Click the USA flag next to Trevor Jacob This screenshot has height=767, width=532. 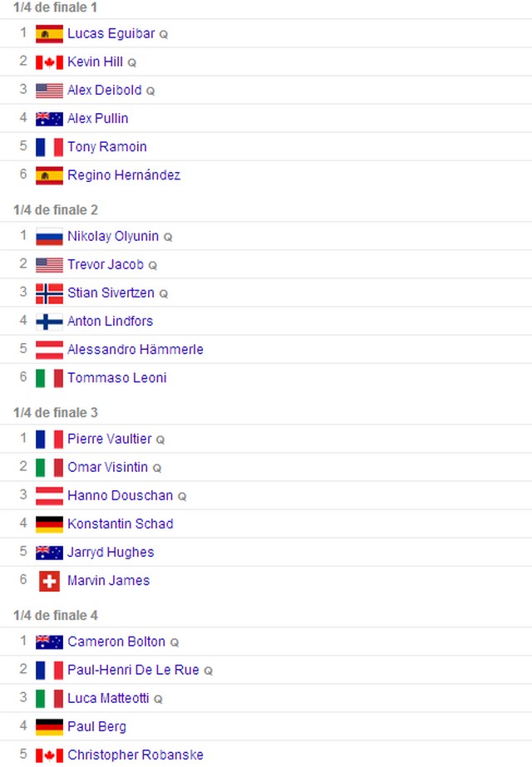pos(49,264)
